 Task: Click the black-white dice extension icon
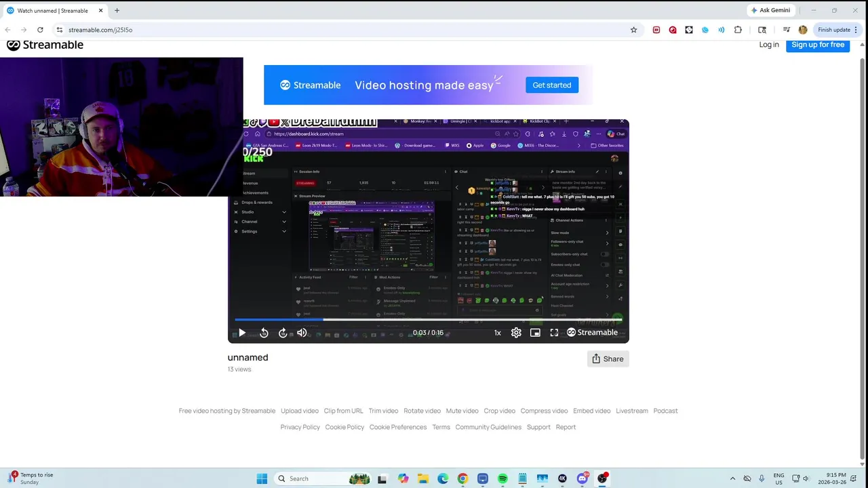(x=689, y=30)
